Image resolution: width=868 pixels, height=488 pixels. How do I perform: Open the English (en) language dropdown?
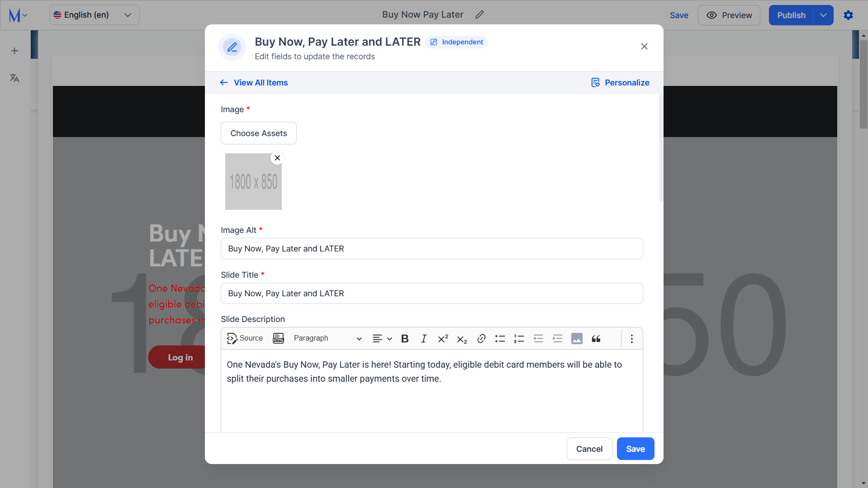[94, 15]
